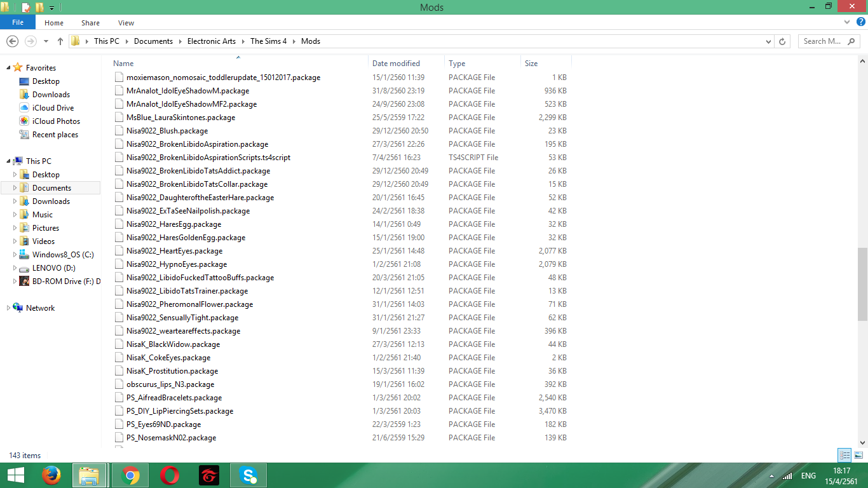
Task: Select Downloads under Favorites
Action: 51,95
